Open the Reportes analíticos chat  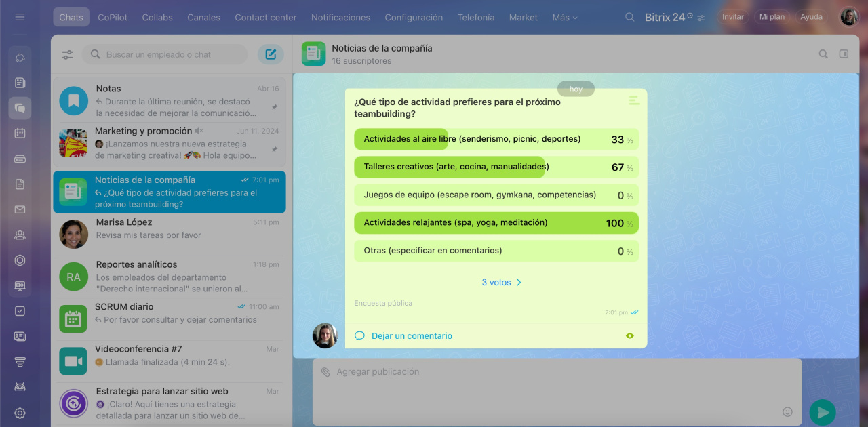(170, 277)
